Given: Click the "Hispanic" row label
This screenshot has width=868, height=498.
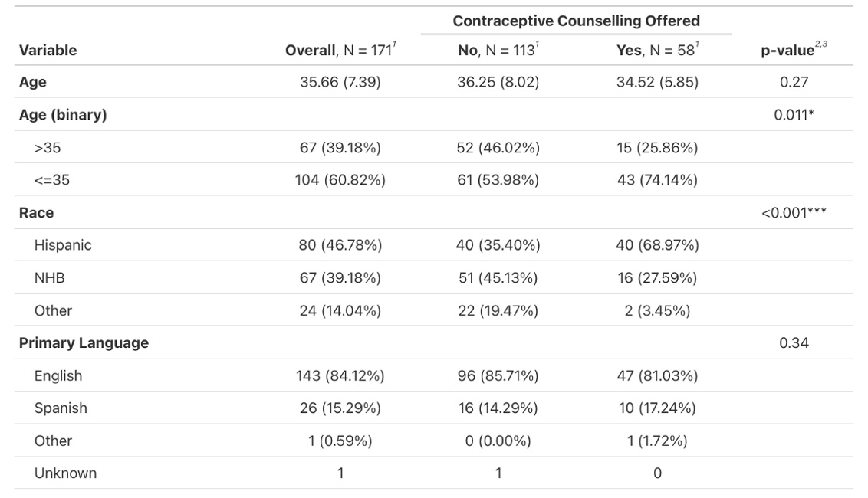Looking at the screenshot, I should (x=62, y=245).
